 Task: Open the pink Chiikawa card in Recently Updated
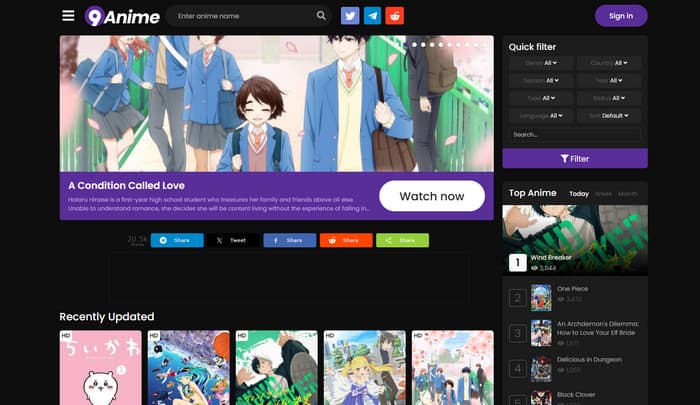100,367
